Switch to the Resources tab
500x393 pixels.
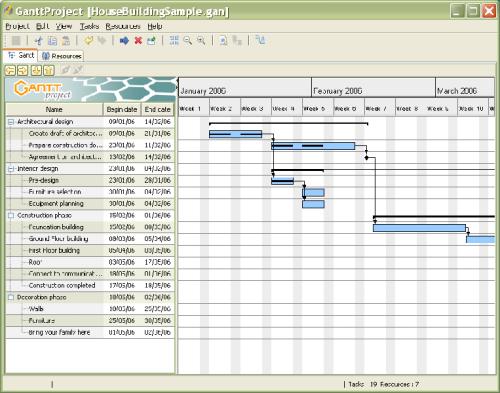click(62, 56)
